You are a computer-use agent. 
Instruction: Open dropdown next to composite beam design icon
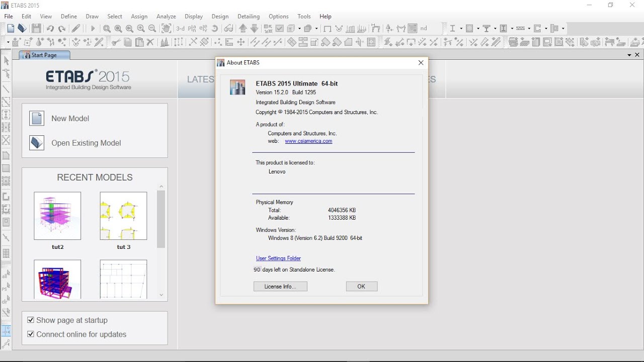click(495, 29)
